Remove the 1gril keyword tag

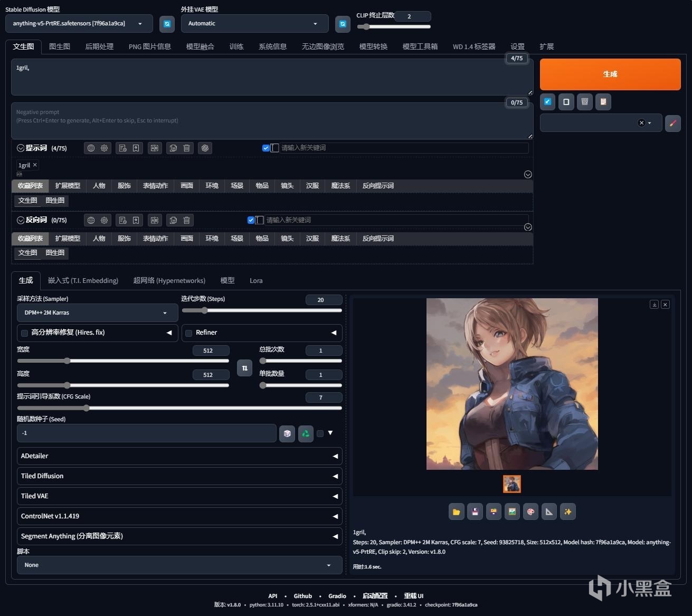point(35,165)
